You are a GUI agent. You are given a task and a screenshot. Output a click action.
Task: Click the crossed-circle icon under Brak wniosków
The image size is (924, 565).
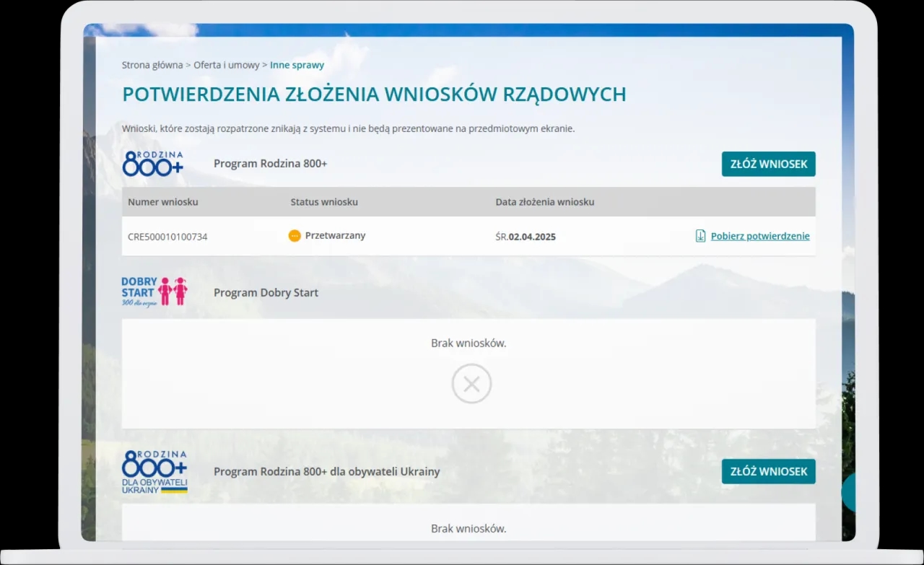point(471,383)
